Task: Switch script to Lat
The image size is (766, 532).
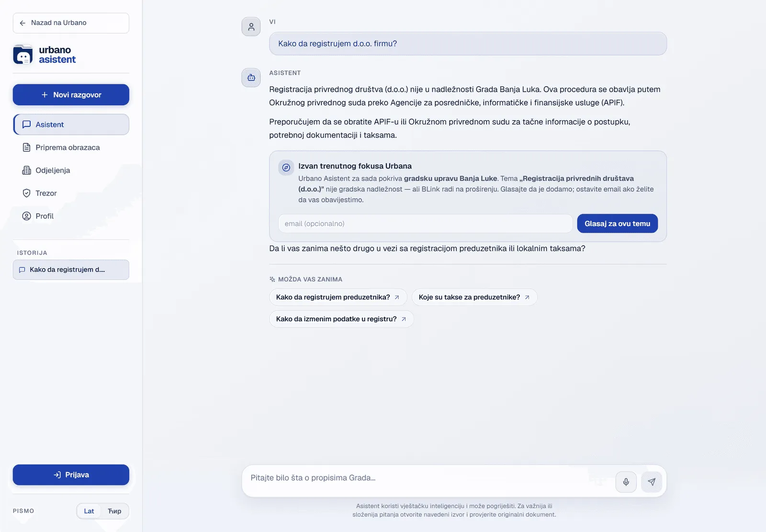Action: [89, 511]
